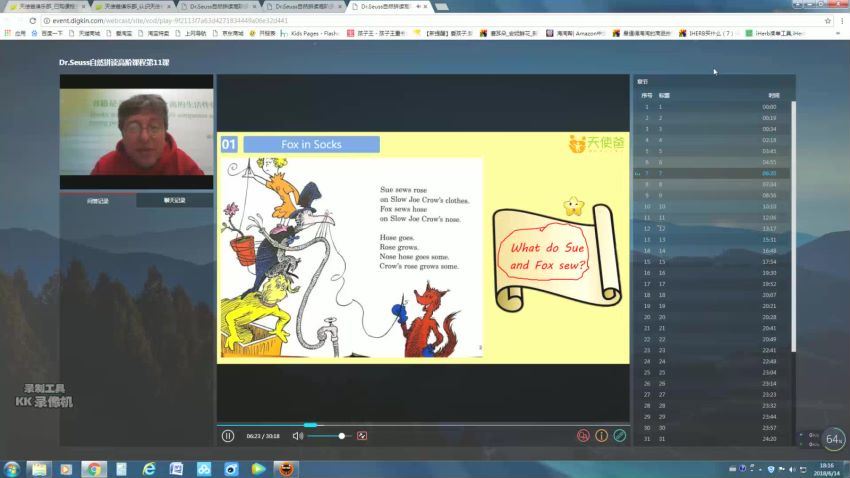The width and height of the screenshot is (850, 478).
Task: Open the IHERB bookmark with (7)
Action: [x=707, y=34]
